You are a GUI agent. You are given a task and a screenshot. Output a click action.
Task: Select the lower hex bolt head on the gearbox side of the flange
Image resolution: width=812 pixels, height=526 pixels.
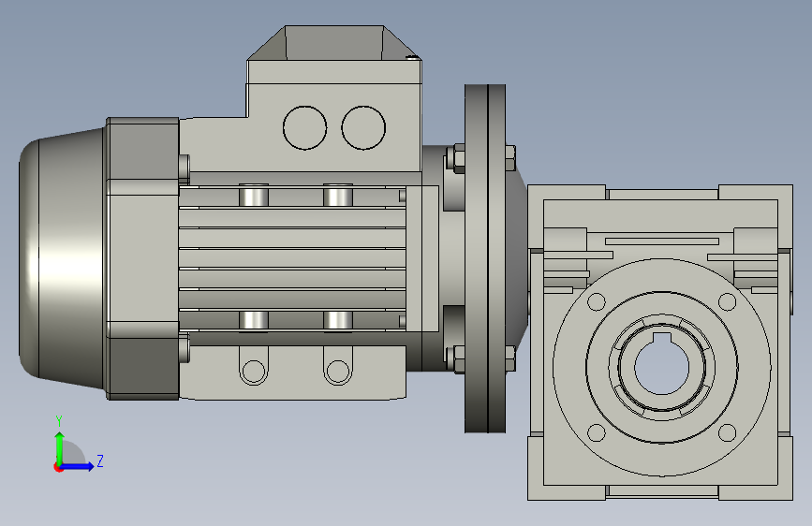[510, 358]
